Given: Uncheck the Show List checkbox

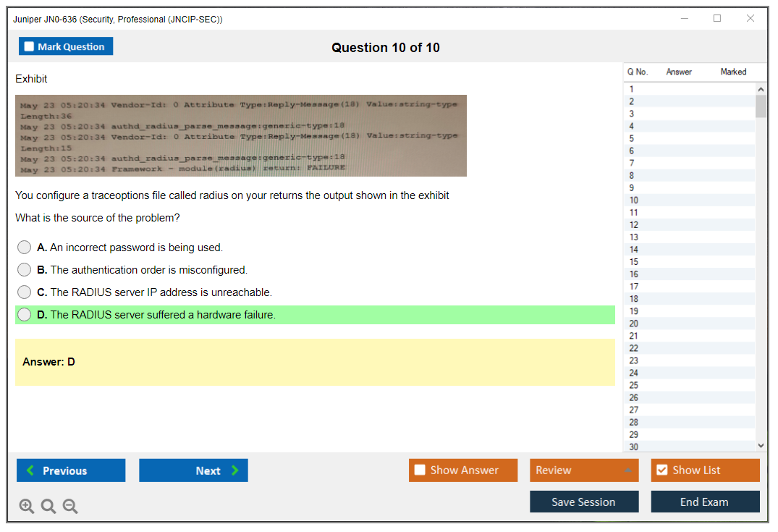Looking at the screenshot, I should pos(661,470).
